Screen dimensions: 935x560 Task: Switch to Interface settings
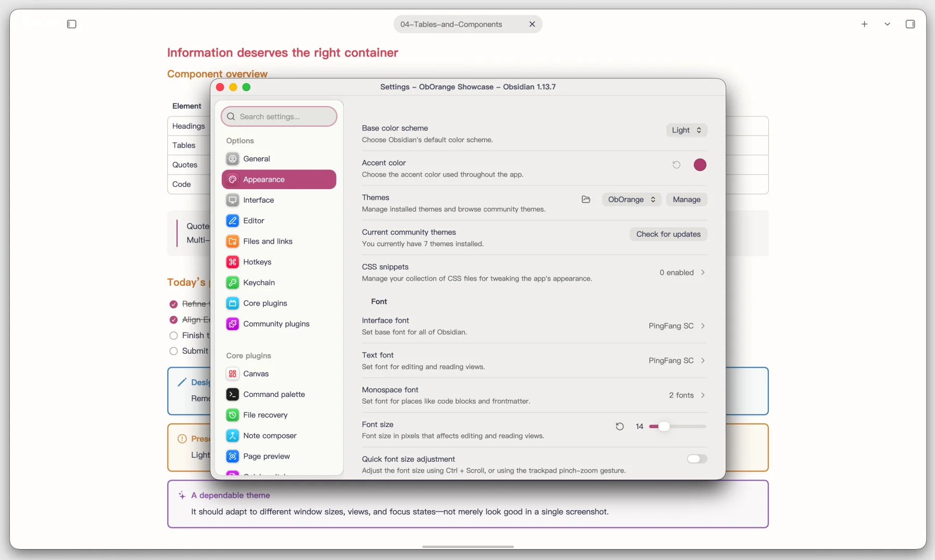pyautogui.click(x=279, y=200)
